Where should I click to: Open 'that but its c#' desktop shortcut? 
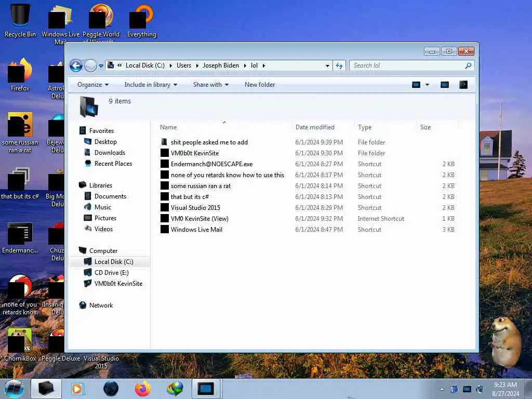click(x=20, y=183)
